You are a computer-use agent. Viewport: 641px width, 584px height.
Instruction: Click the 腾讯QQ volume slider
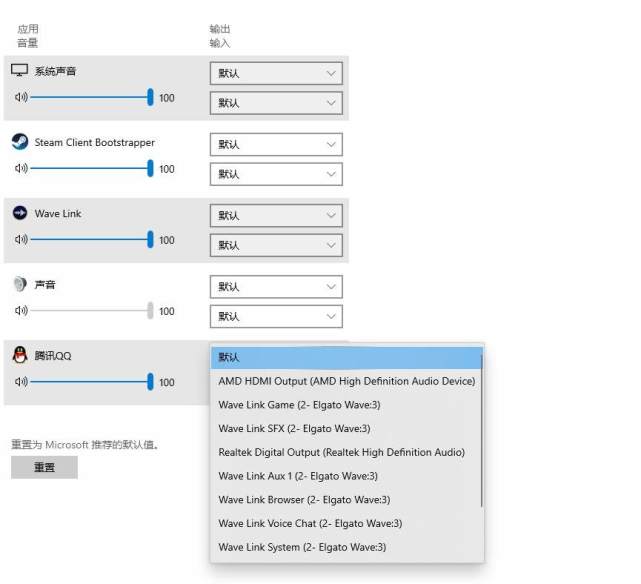click(92, 382)
